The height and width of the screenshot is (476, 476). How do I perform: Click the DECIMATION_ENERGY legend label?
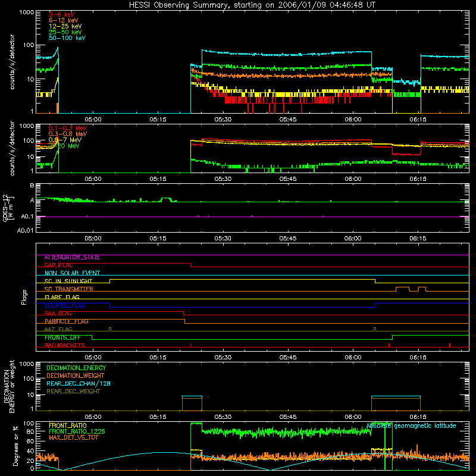(76, 368)
